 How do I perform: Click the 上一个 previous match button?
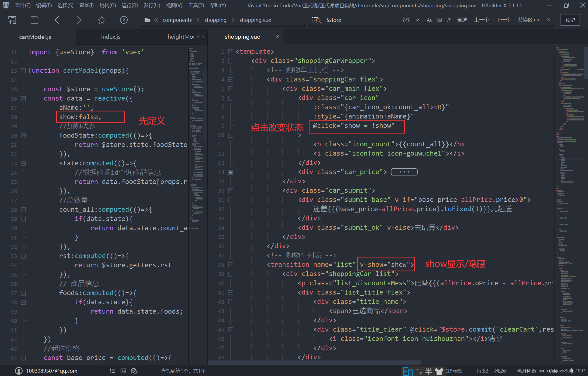(x=481, y=20)
